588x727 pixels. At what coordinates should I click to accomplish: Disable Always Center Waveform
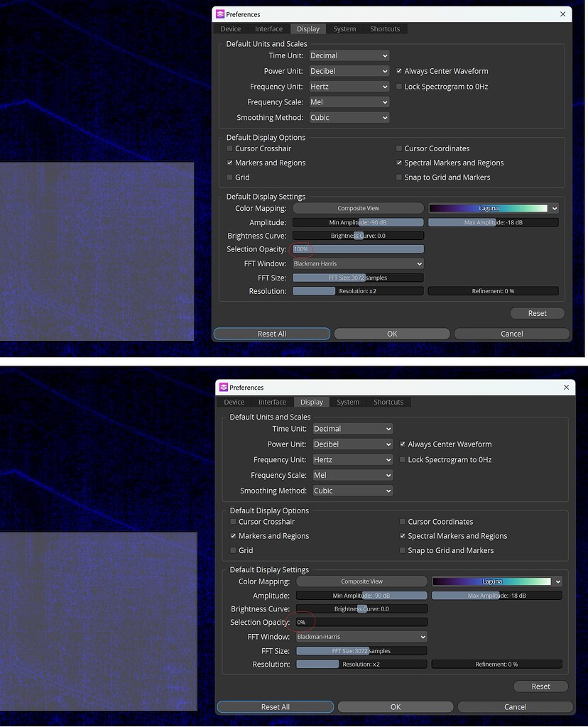399,70
